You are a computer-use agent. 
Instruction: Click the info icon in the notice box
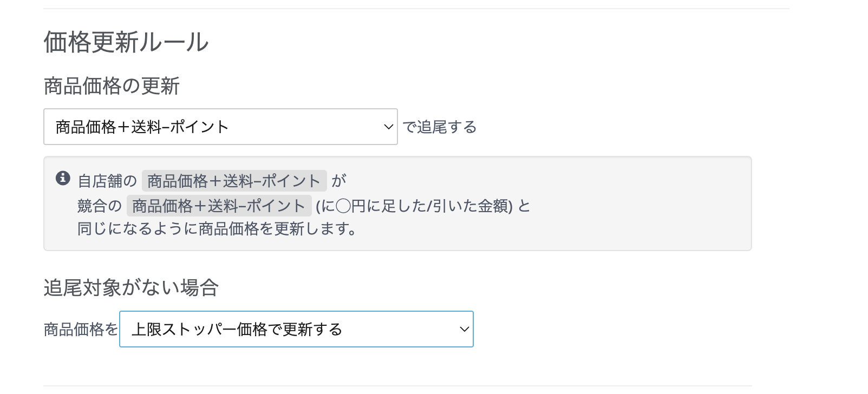(x=63, y=178)
